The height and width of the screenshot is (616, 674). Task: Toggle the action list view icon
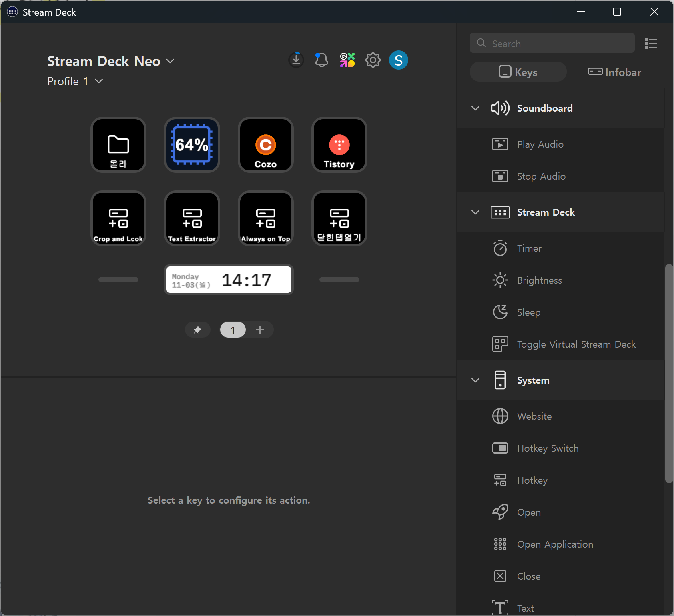point(651,43)
